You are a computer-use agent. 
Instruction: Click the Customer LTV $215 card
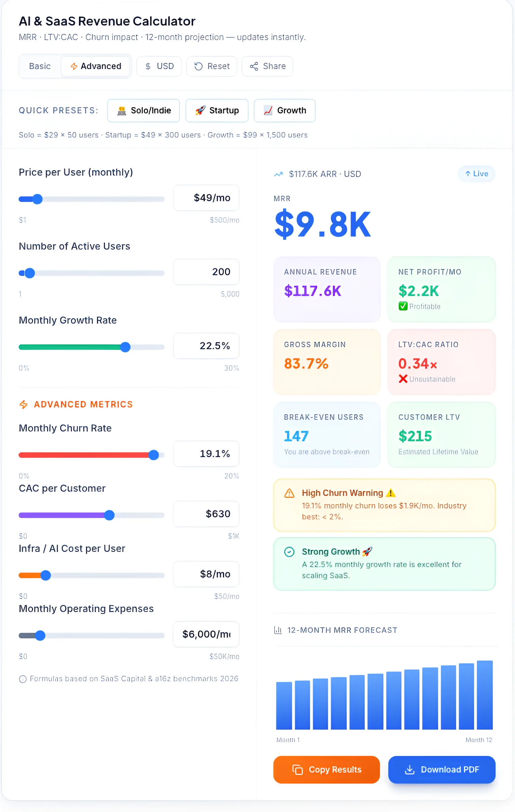(442, 434)
